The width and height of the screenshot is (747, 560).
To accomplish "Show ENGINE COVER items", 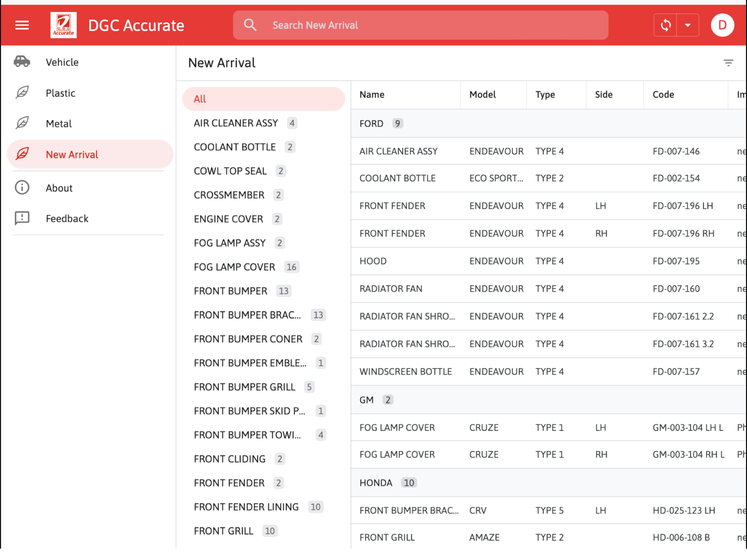I will pos(263,219).
